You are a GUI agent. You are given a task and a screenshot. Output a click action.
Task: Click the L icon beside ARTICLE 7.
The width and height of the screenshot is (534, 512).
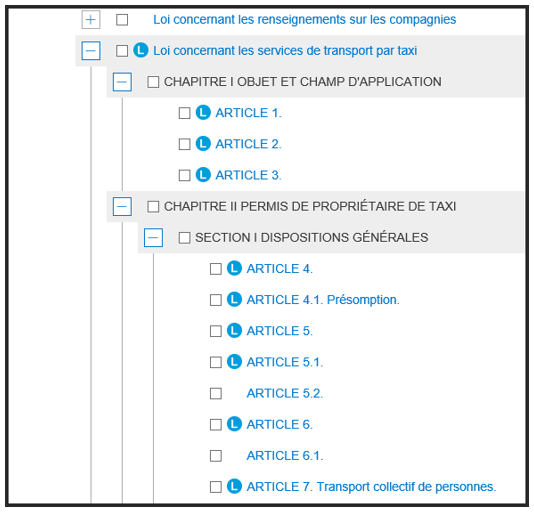(x=234, y=486)
